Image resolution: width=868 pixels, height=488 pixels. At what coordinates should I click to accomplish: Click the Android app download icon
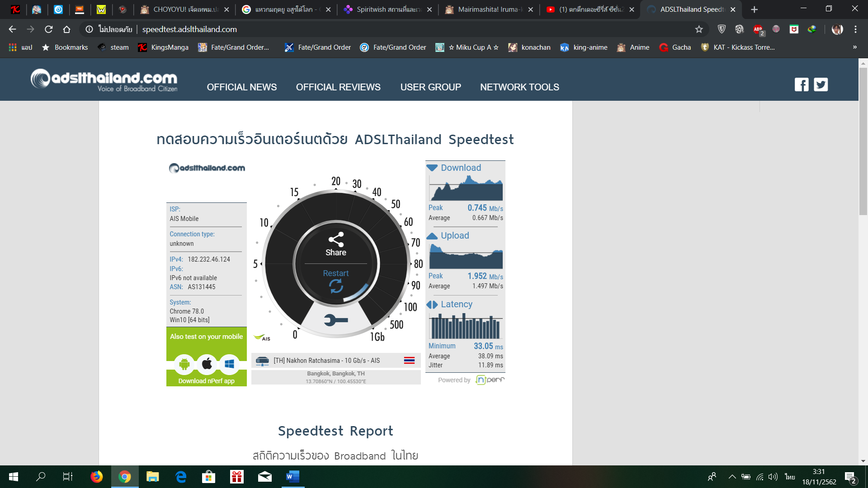[184, 364]
